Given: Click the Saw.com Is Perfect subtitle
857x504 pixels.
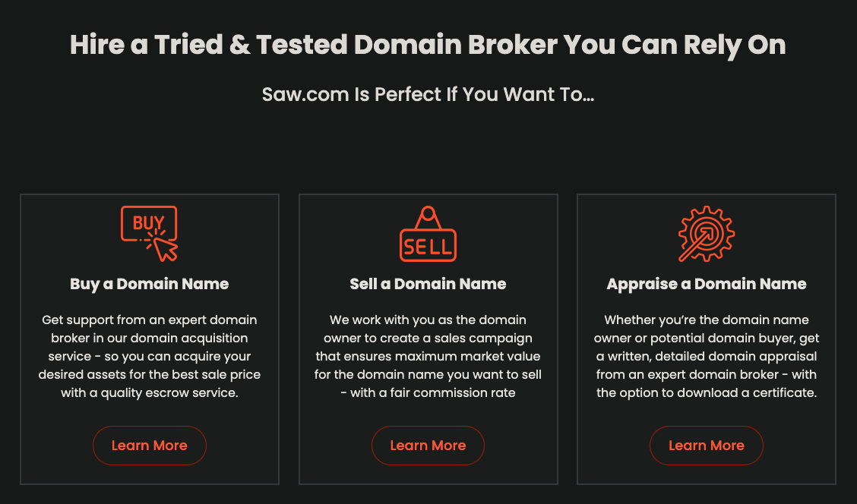Looking at the screenshot, I should pos(428,94).
